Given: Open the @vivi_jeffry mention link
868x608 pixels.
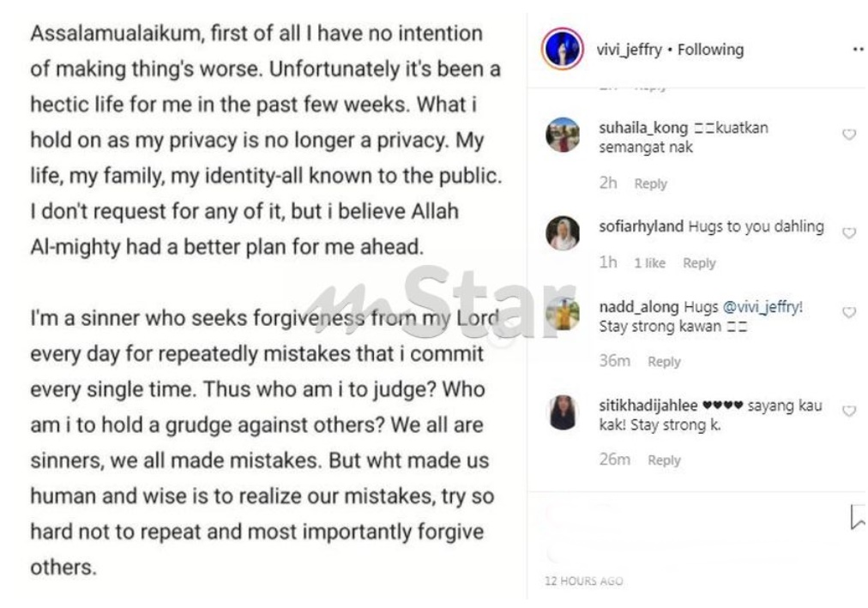Looking at the screenshot, I should [763, 306].
